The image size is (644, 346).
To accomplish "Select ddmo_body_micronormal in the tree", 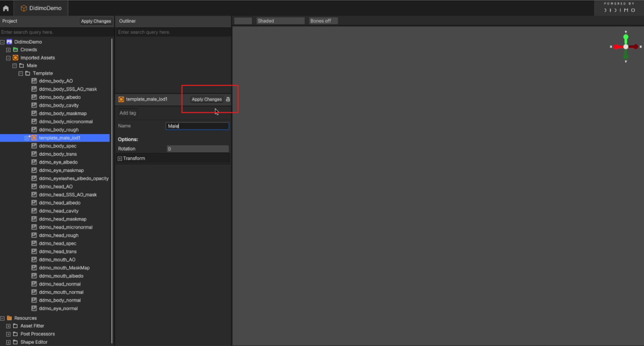I will click(66, 121).
